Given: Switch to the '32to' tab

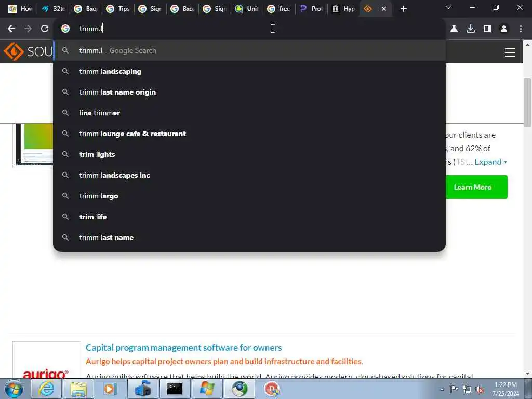Looking at the screenshot, I should (x=54, y=9).
